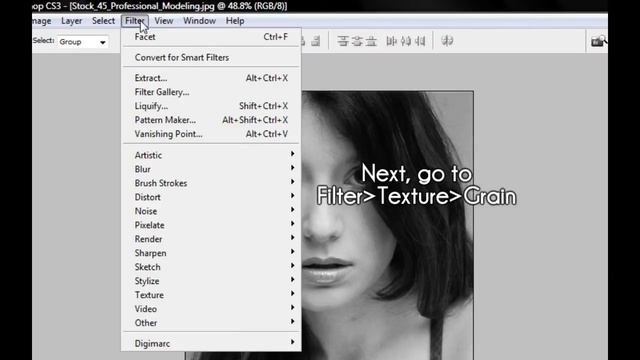
Task: Open the Select menu
Action: [x=103, y=21]
